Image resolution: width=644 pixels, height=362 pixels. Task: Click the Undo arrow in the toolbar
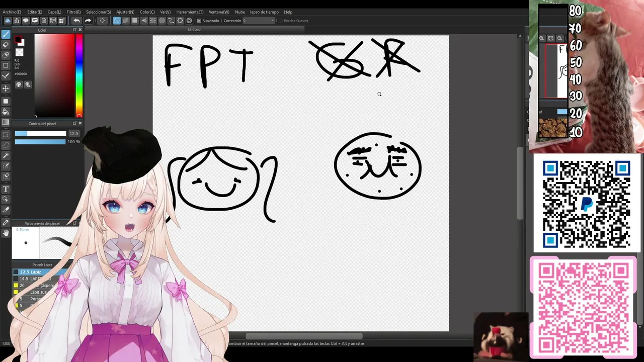click(76, 21)
